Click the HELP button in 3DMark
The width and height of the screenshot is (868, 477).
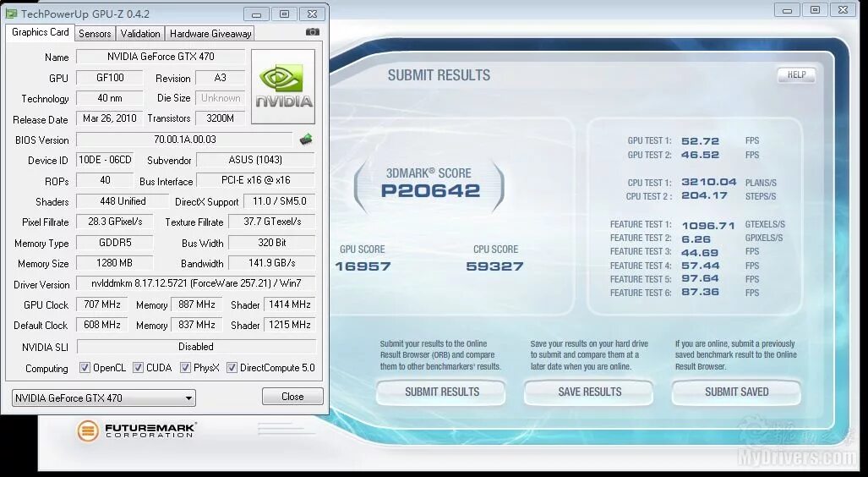pyautogui.click(x=797, y=74)
